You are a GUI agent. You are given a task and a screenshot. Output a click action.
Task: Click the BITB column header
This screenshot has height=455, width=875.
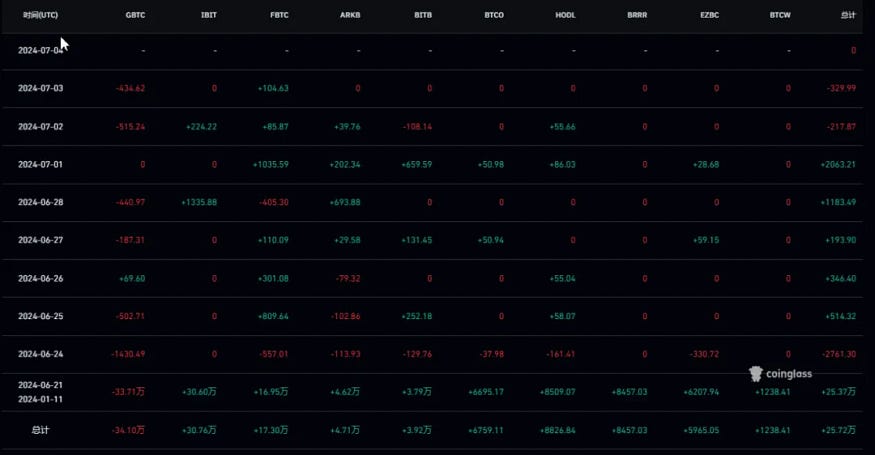click(x=423, y=16)
